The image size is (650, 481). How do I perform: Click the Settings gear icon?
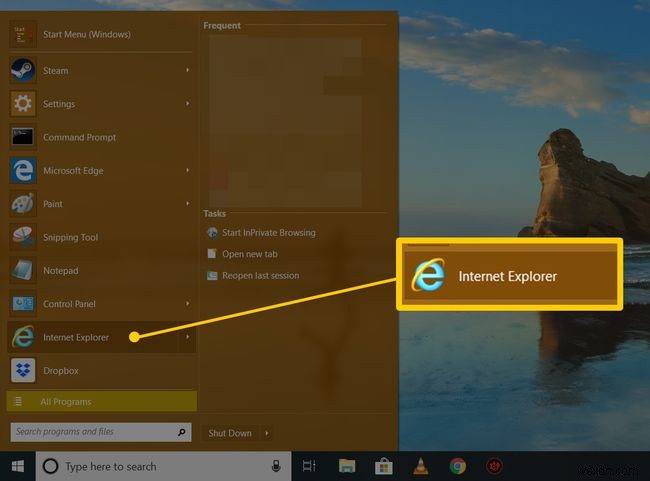click(23, 103)
